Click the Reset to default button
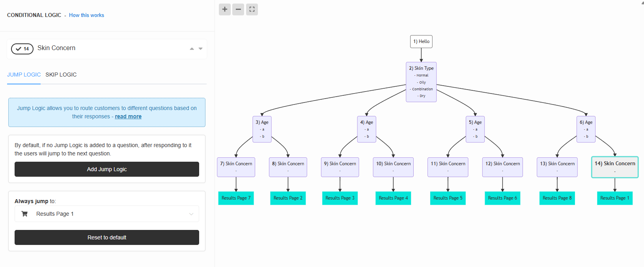Image resolution: width=644 pixels, height=267 pixels. [x=107, y=237]
